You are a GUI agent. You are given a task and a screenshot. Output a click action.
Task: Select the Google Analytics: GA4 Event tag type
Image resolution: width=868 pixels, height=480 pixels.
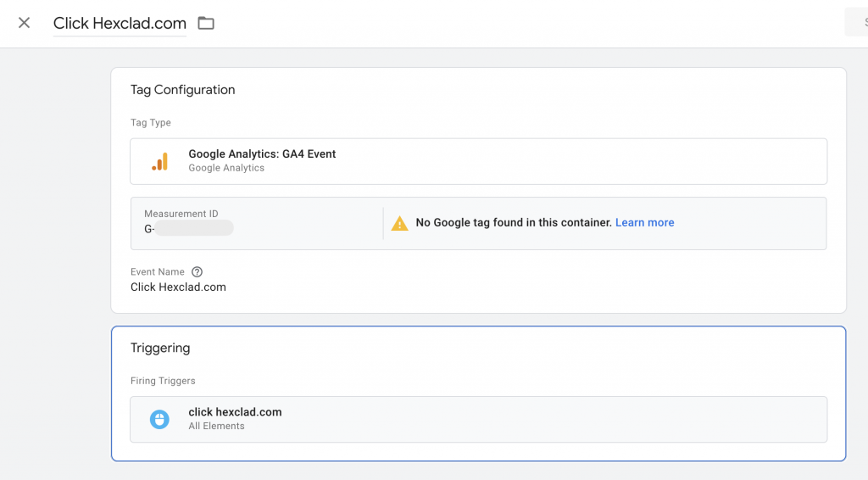pos(478,161)
